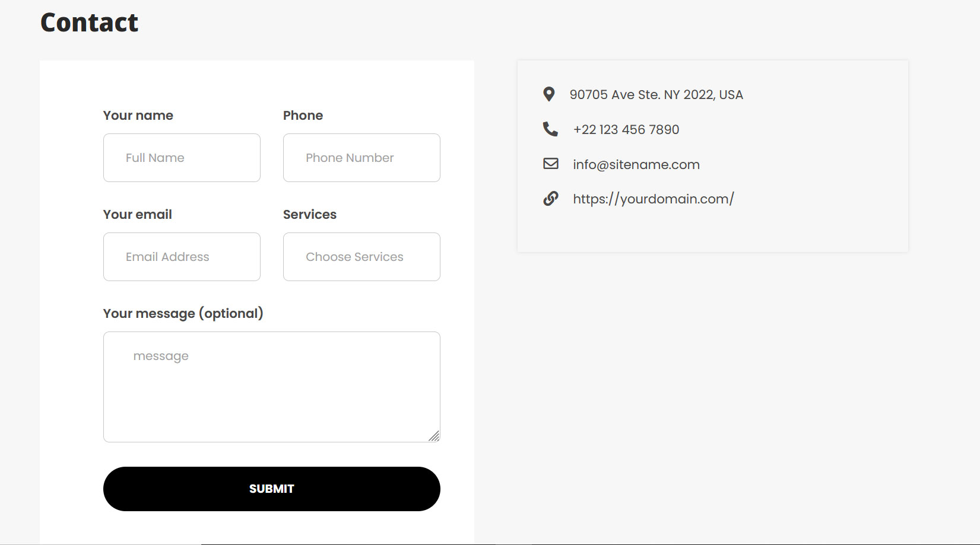Open the Choose Services dropdown
Screen dimensions: 980x545
tap(361, 257)
